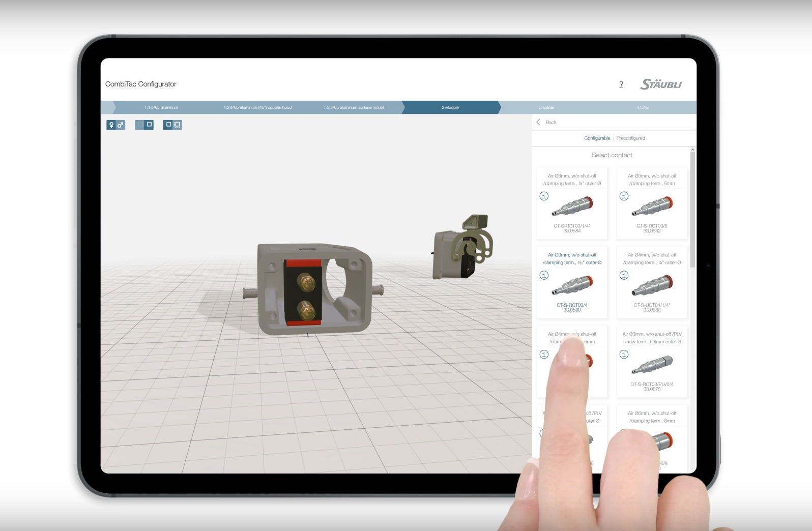Click the faded square view icon
812x531 pixels.
tap(140, 125)
